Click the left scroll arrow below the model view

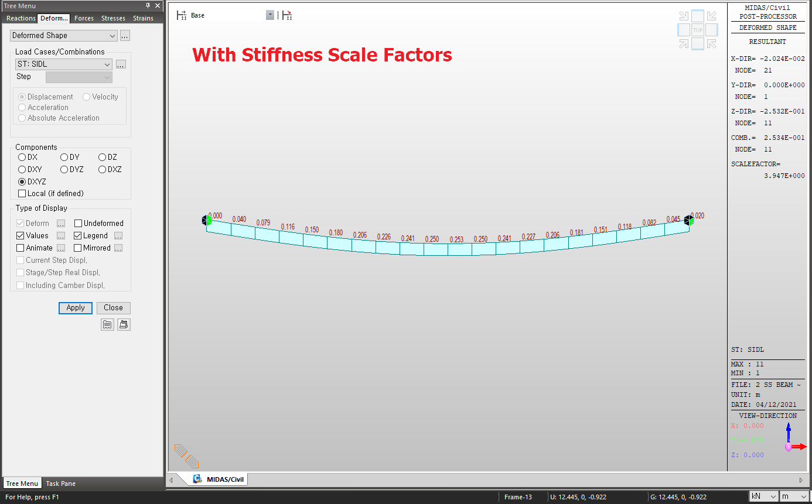click(x=171, y=479)
